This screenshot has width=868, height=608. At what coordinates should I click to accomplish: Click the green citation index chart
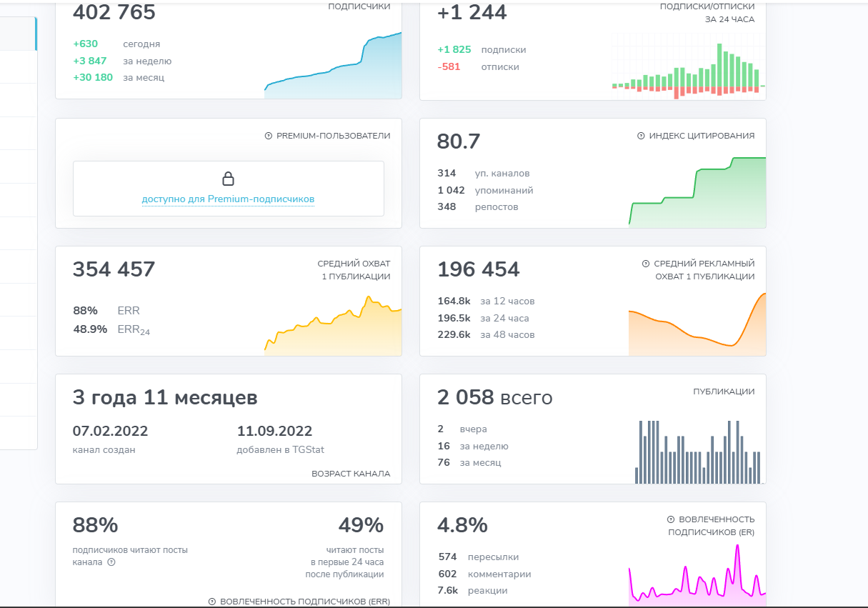(697, 191)
